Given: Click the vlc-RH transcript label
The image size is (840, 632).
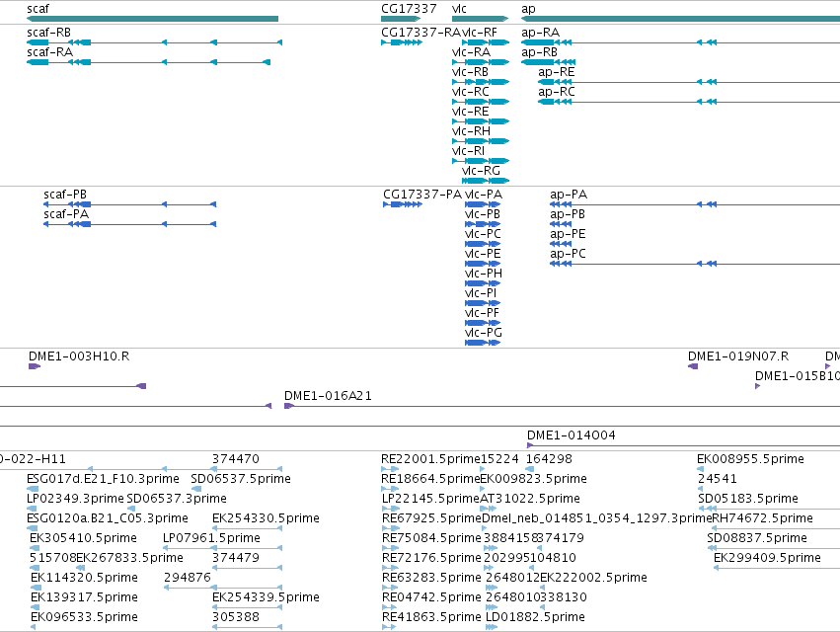Looking at the screenshot, I should click(472, 131).
